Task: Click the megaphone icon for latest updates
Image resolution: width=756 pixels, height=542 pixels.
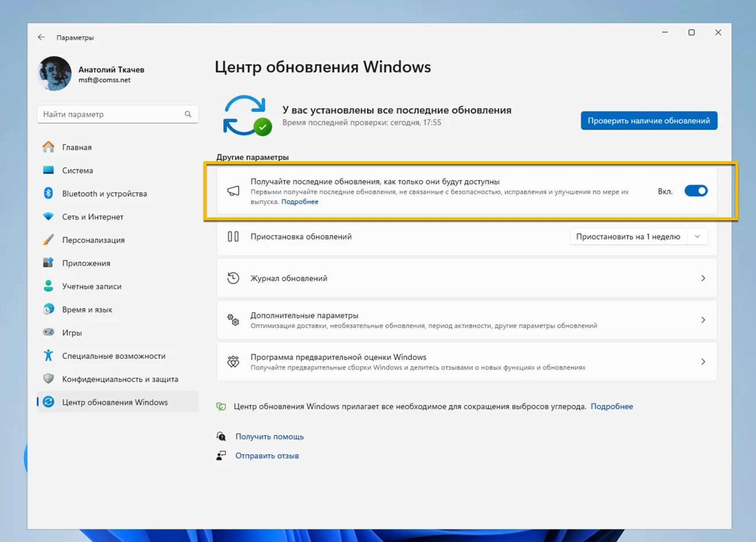Action: [x=233, y=191]
